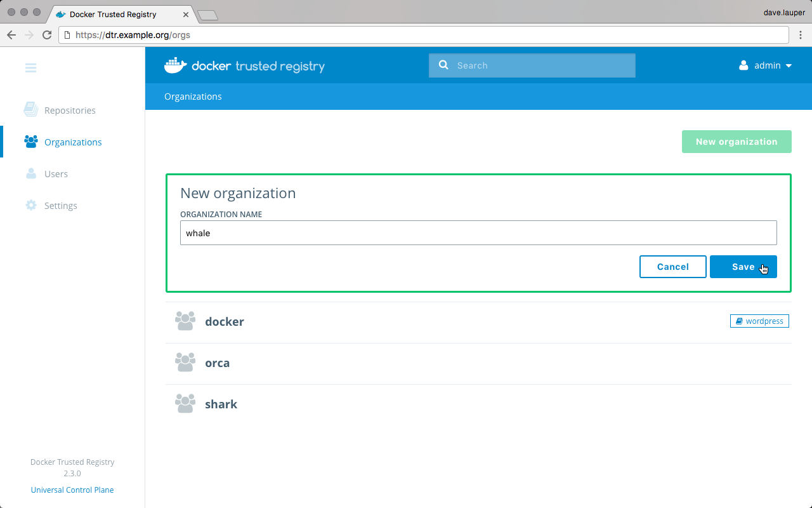This screenshot has height=508, width=812.
Task: Click the Settings gear icon
Action: coord(30,205)
